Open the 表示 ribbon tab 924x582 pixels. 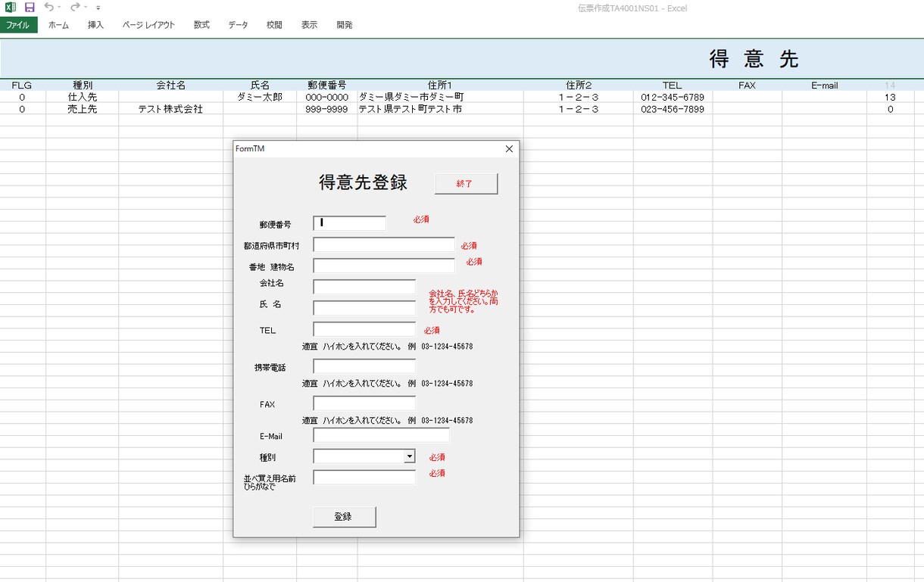[x=309, y=25]
